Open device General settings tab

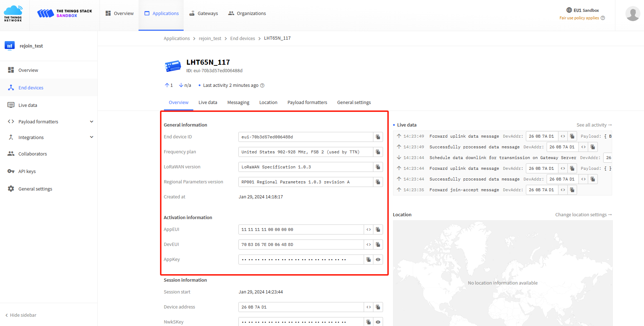(x=354, y=103)
